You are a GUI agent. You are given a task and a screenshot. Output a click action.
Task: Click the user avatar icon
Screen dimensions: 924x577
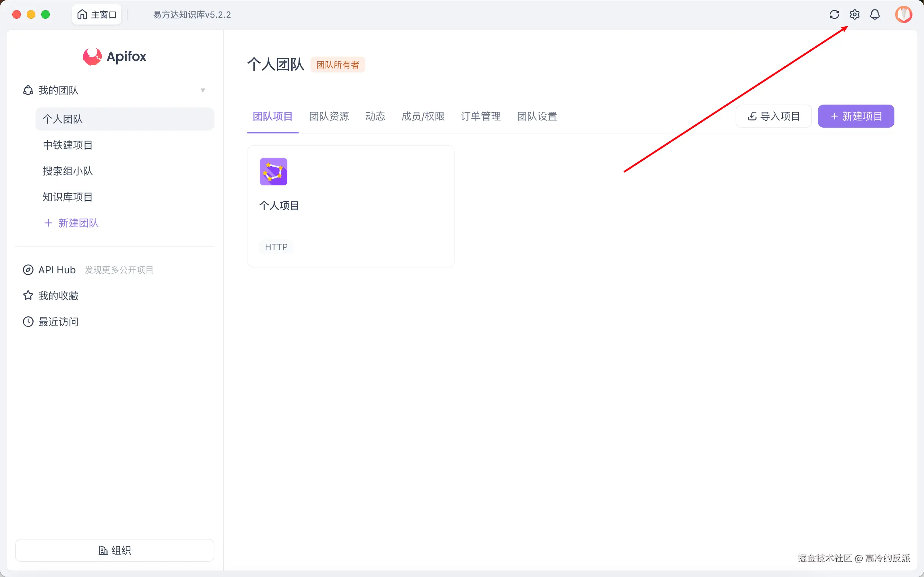pos(903,14)
